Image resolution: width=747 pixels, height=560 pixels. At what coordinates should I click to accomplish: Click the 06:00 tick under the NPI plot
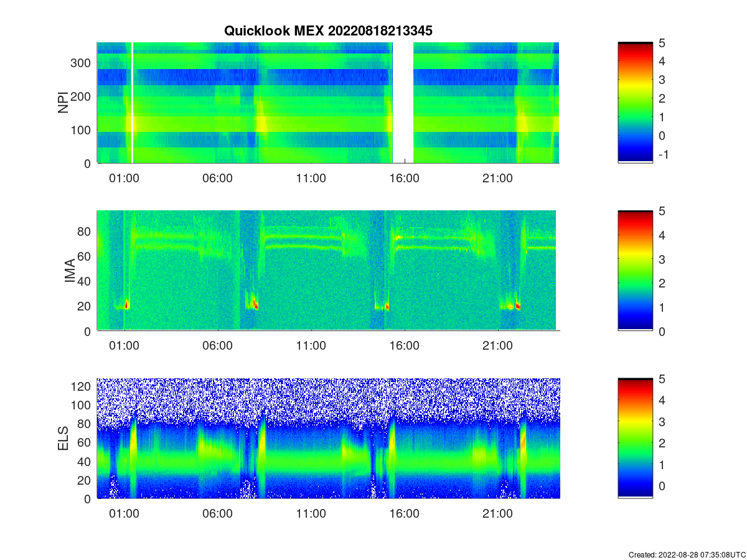[218, 178]
